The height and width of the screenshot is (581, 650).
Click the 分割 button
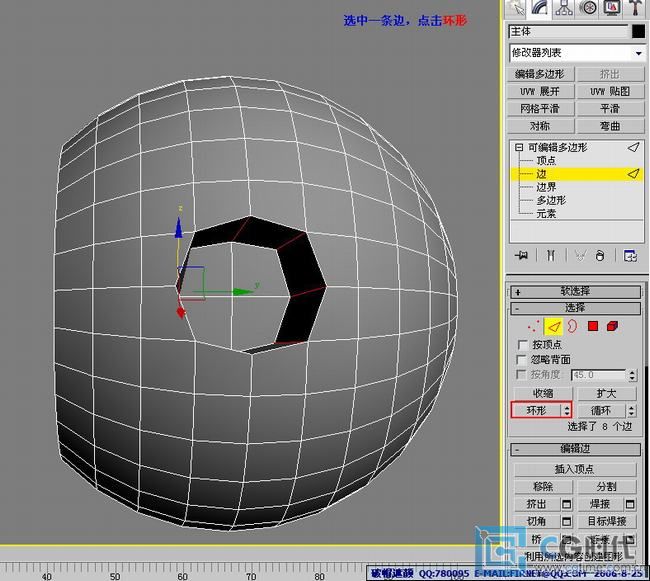point(607,487)
